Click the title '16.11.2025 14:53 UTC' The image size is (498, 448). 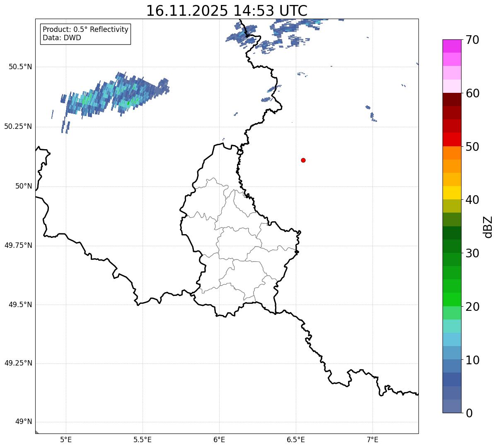227,11
